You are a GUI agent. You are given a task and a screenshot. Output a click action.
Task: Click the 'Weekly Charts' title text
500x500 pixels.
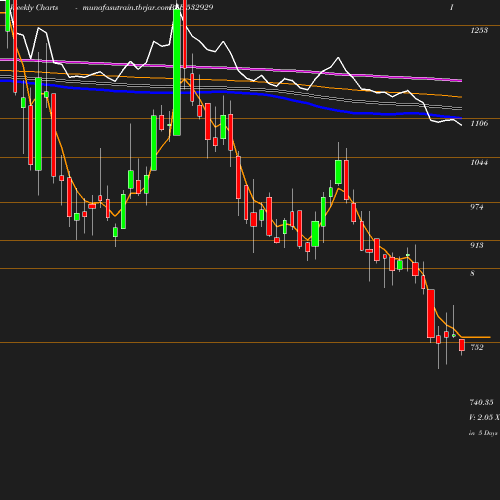(34, 7)
